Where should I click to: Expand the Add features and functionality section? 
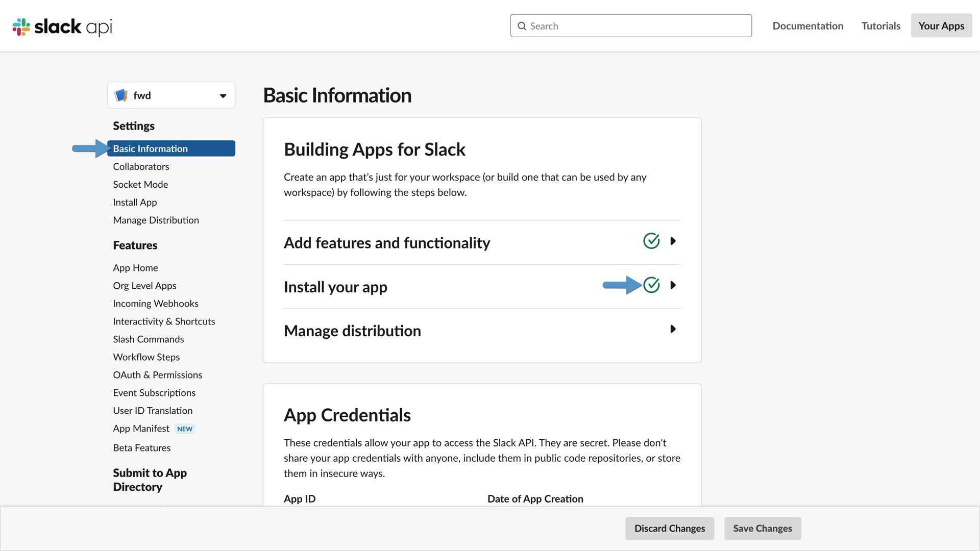coord(673,241)
